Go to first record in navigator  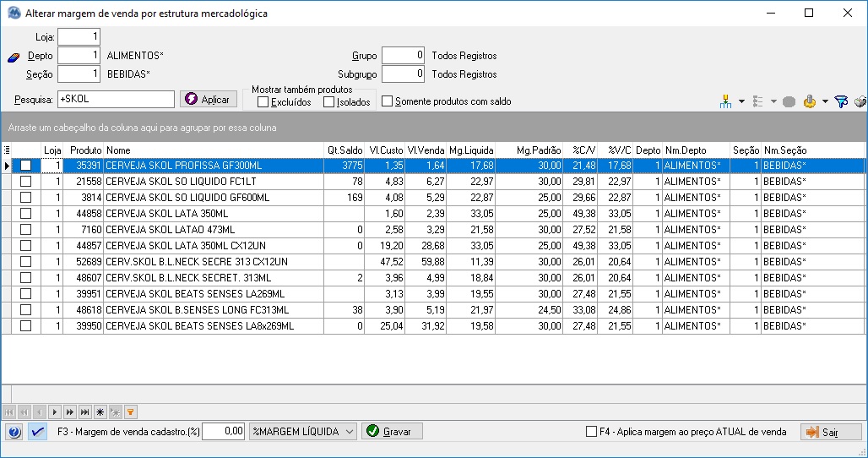(x=8, y=412)
